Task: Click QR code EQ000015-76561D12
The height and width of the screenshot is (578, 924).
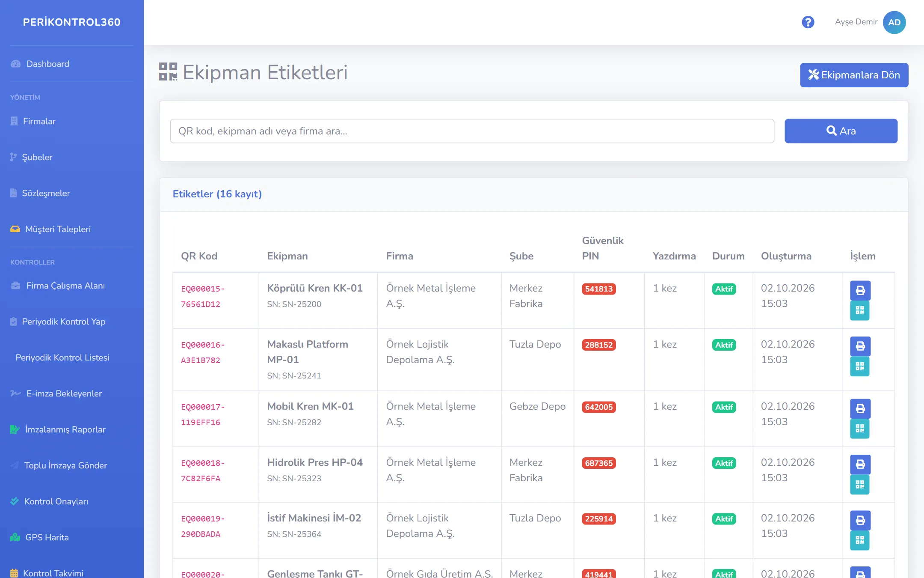Action: click(x=203, y=296)
